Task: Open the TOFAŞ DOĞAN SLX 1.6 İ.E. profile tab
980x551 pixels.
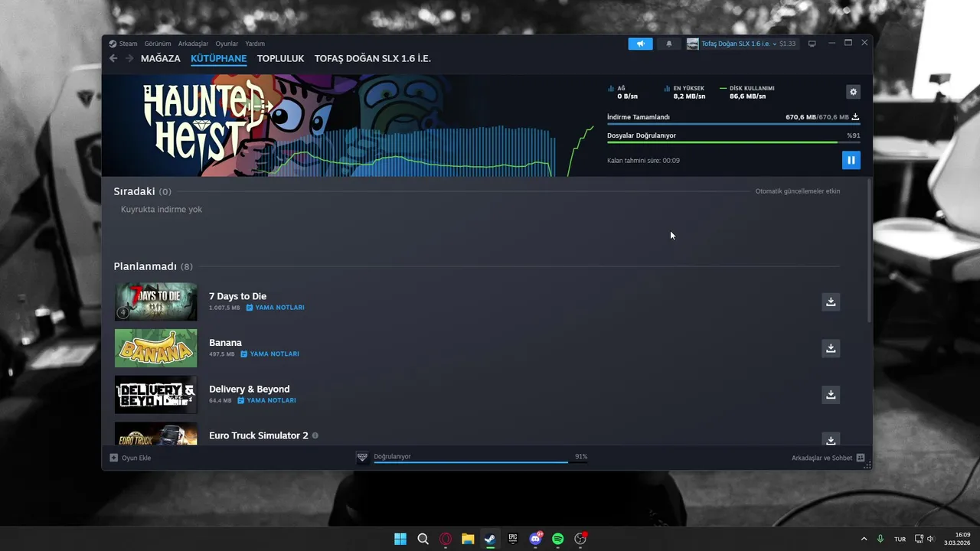Action: [373, 58]
